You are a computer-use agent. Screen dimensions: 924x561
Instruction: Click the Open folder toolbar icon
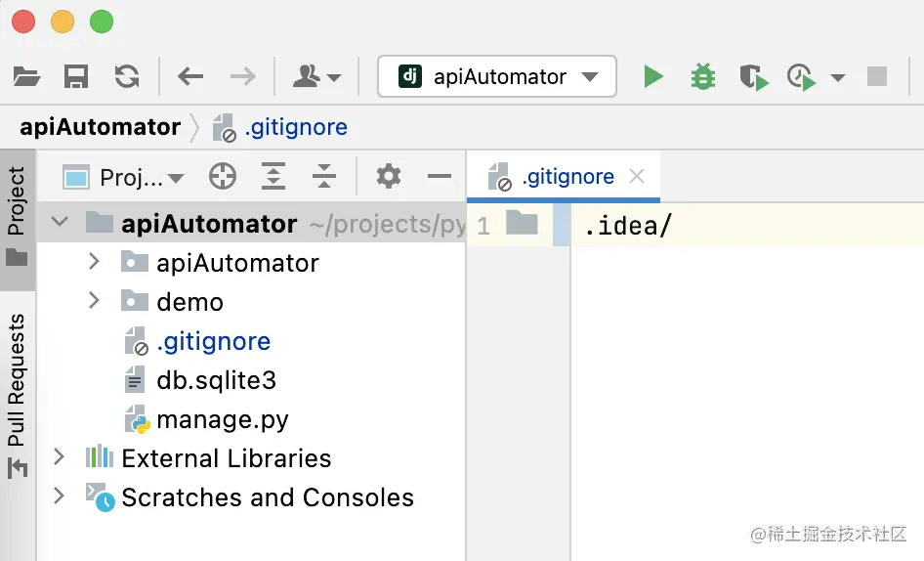[x=26, y=76]
